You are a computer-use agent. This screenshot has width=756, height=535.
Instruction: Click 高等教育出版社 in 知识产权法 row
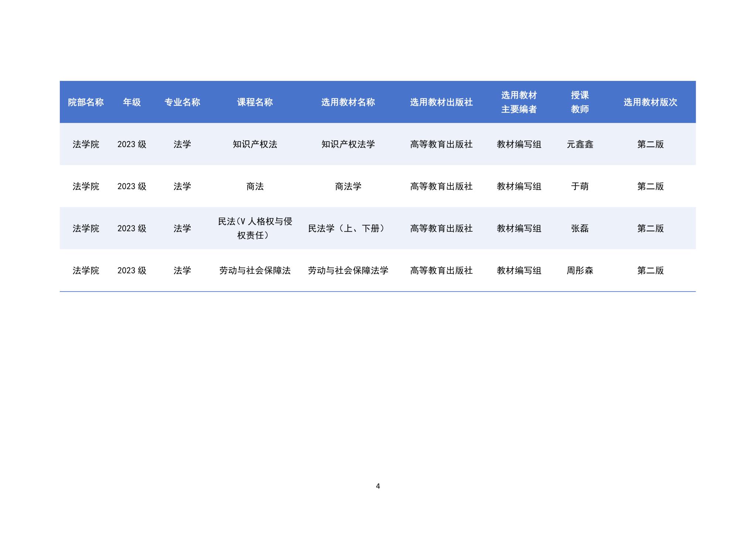pyautogui.click(x=441, y=144)
